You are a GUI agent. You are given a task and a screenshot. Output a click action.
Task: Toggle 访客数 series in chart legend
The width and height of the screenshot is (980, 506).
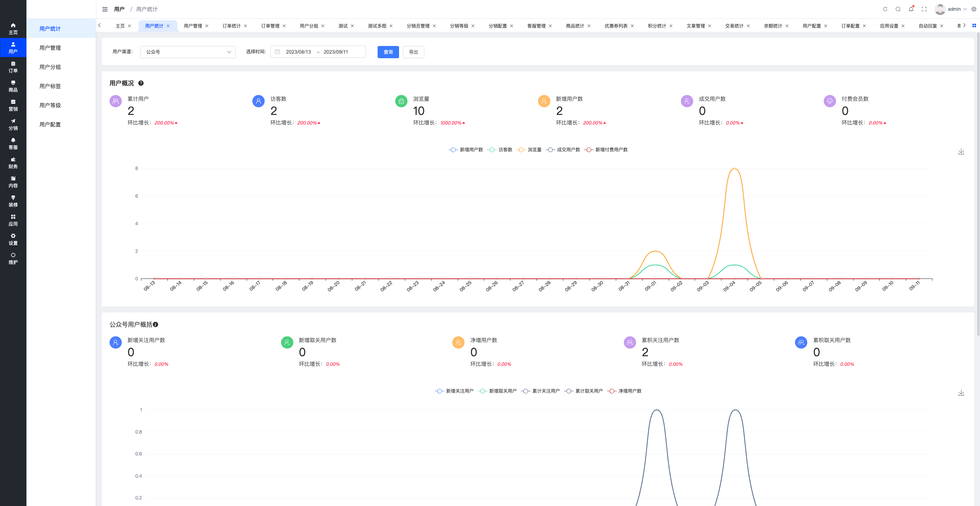tap(500, 150)
